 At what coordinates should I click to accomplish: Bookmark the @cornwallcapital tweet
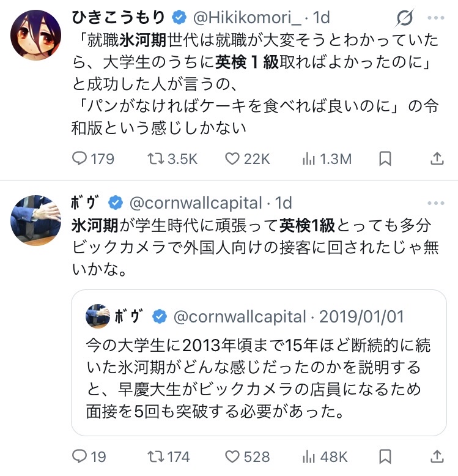point(385,456)
